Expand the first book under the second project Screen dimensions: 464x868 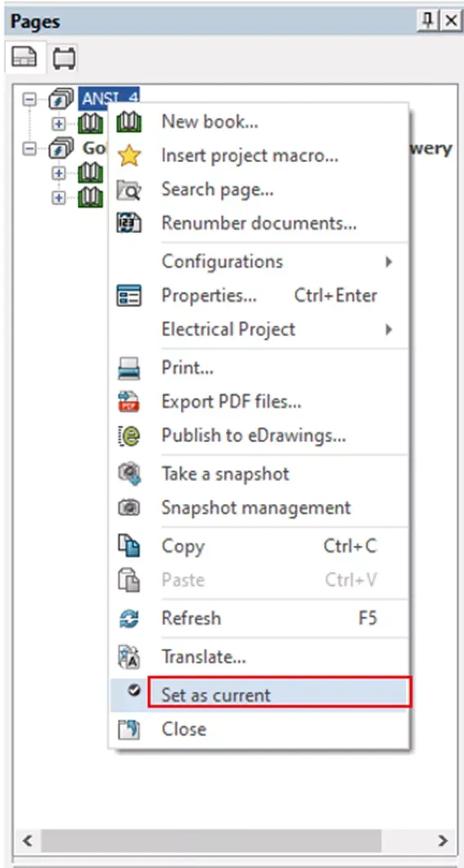tap(58, 173)
